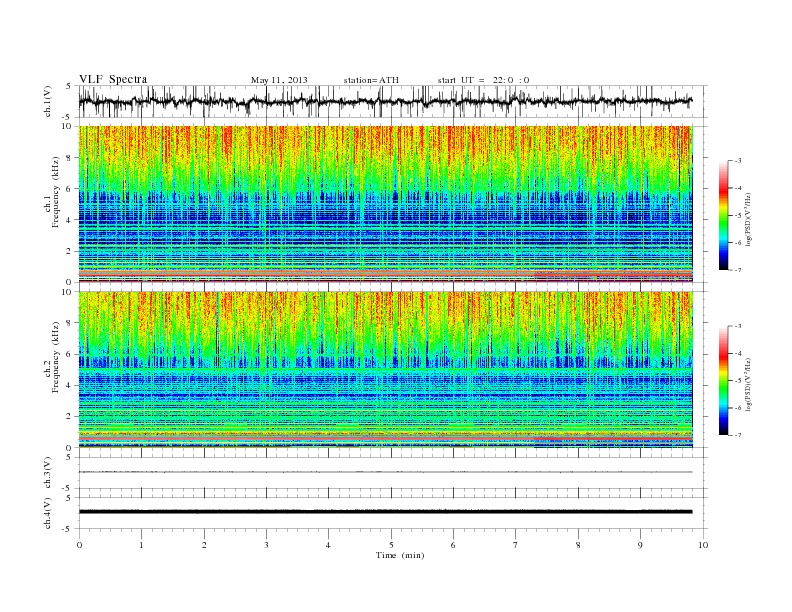Click time axis tick label "7"
Image resolution: width=792 pixels, height=612 pixels.
tap(516, 545)
